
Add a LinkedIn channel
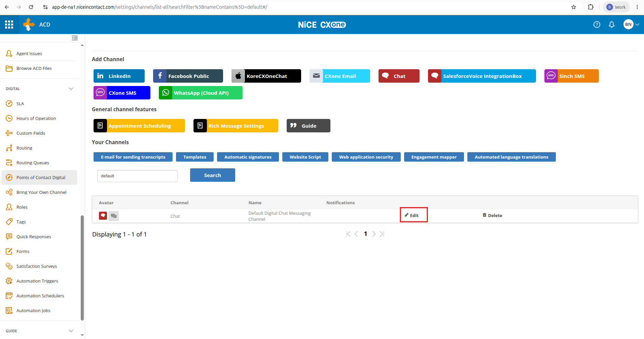[x=119, y=76]
